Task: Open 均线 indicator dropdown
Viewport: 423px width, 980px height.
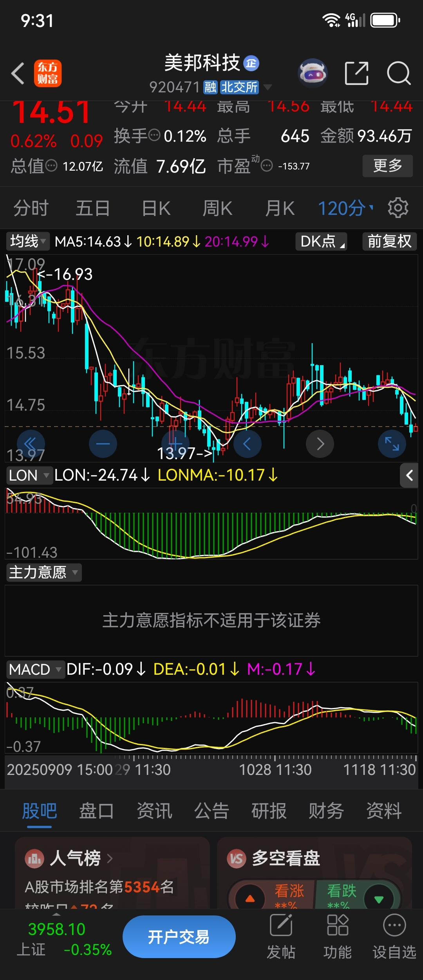Action: click(27, 241)
